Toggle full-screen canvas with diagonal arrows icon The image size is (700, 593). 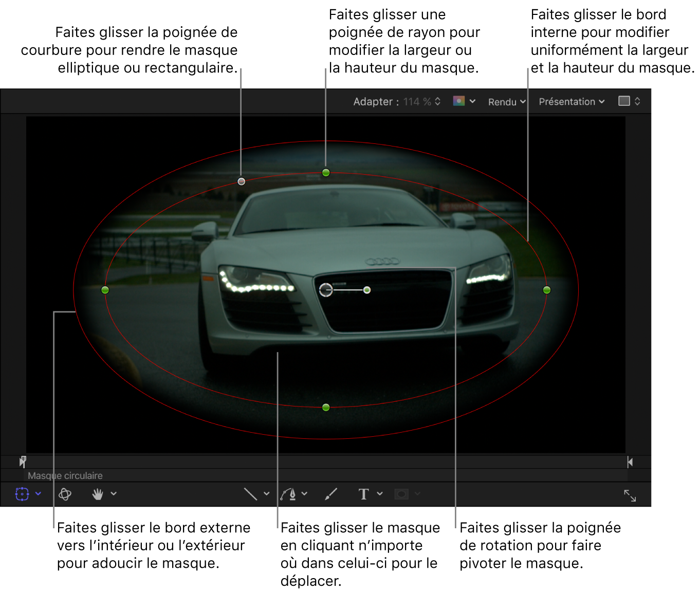click(x=630, y=495)
